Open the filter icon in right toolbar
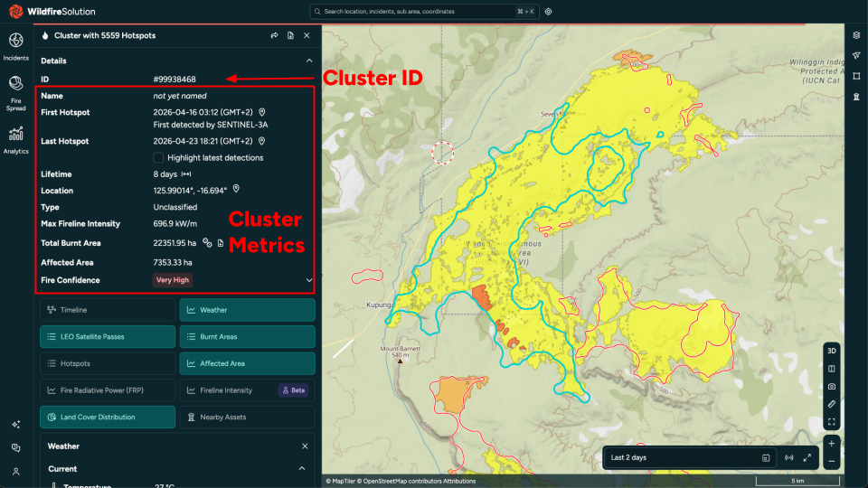 point(856,55)
